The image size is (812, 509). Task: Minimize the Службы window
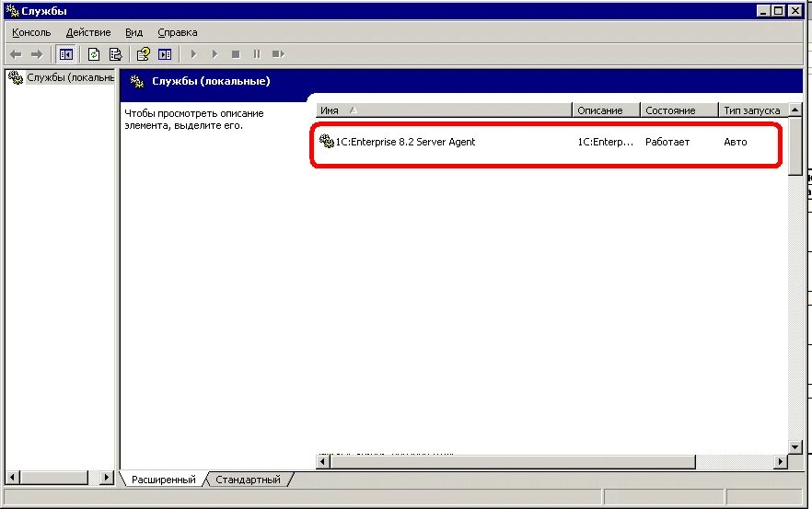click(x=763, y=10)
